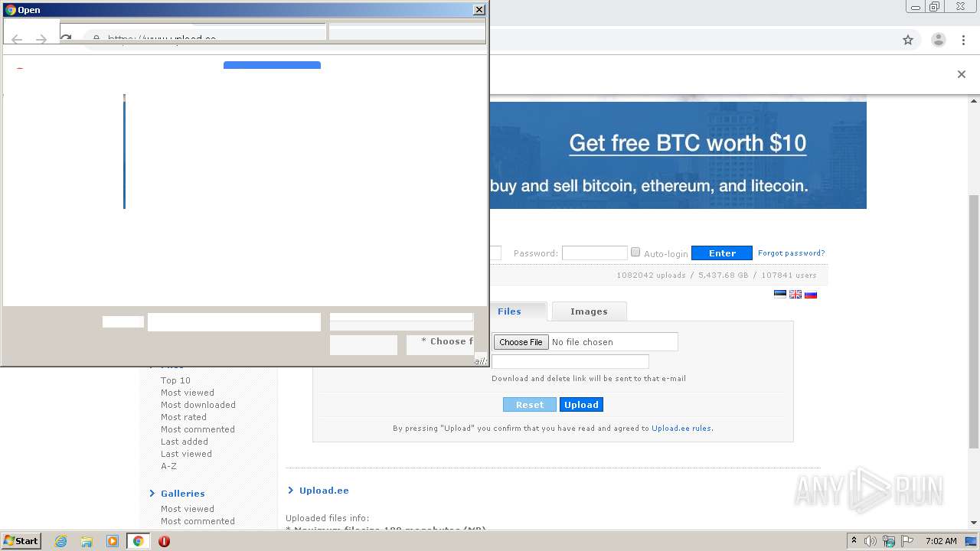The image size is (980, 551).
Task: Dismiss the Chrome notification bar
Action: [962, 74]
